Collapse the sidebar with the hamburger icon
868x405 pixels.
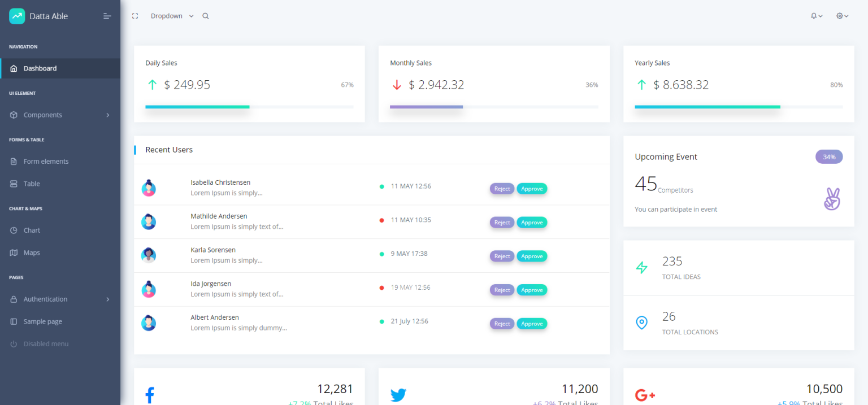(x=107, y=16)
